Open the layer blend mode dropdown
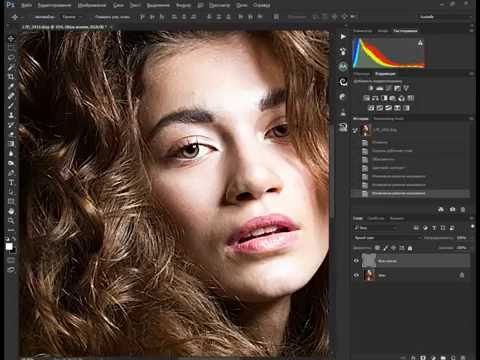The height and width of the screenshot is (360, 480). [387, 238]
